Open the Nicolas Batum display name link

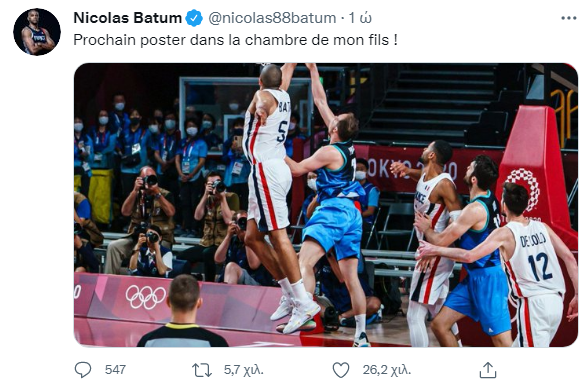tap(128, 18)
